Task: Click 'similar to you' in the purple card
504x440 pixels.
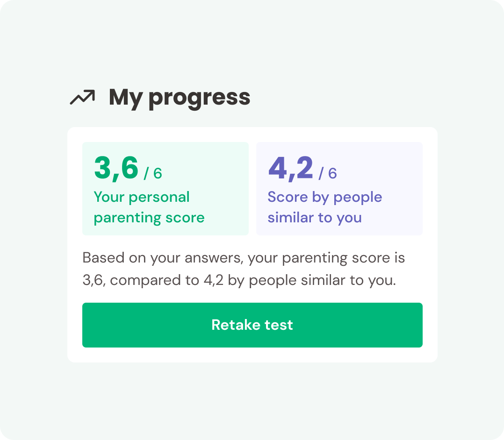Action: [315, 218]
